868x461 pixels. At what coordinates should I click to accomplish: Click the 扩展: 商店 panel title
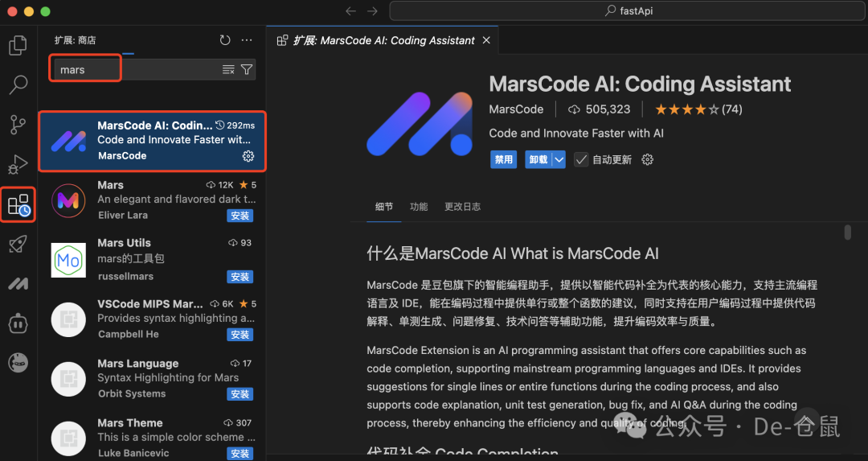76,40
